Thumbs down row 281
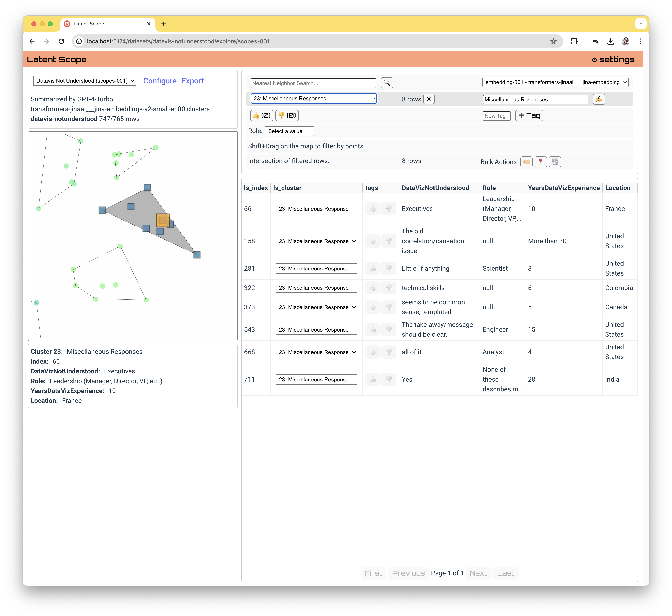 [389, 268]
